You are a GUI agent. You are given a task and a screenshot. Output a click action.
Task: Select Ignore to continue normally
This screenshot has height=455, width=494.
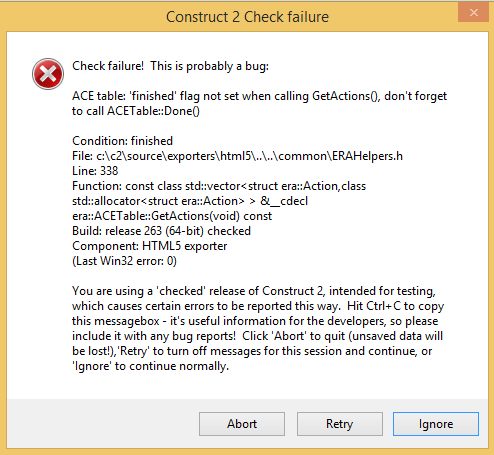point(436,424)
